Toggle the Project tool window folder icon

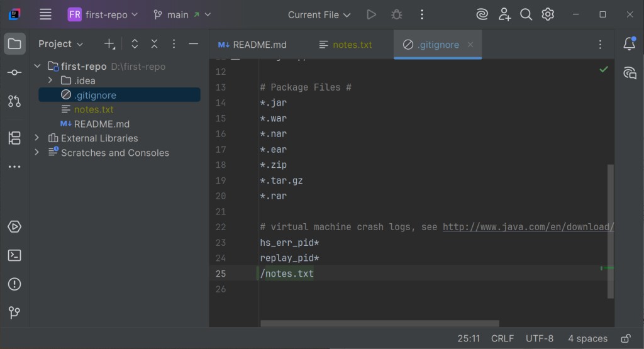14,43
